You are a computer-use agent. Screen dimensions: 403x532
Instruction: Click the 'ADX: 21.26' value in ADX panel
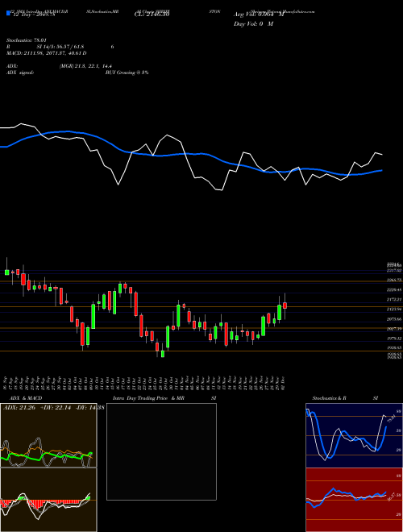tap(19, 408)
